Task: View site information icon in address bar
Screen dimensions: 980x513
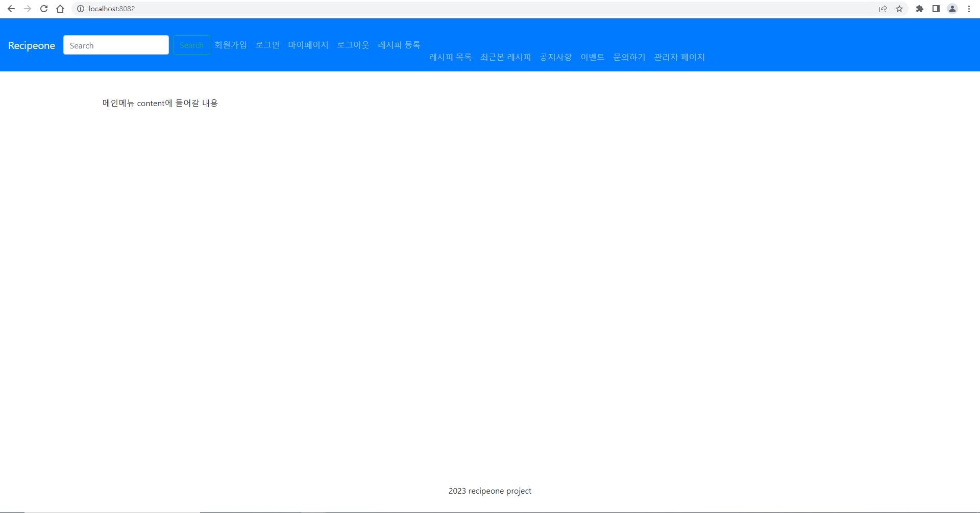Action: coord(81,9)
